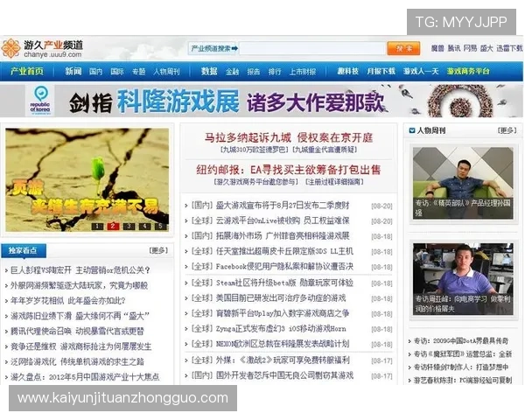The height and width of the screenshot is (420, 525).
Task: Open 游戏人一天 in the navigation bar
Action: 421,71
